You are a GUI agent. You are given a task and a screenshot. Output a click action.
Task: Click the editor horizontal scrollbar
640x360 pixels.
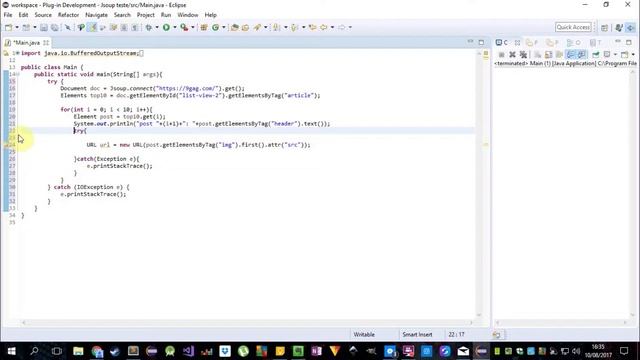tap(247, 322)
